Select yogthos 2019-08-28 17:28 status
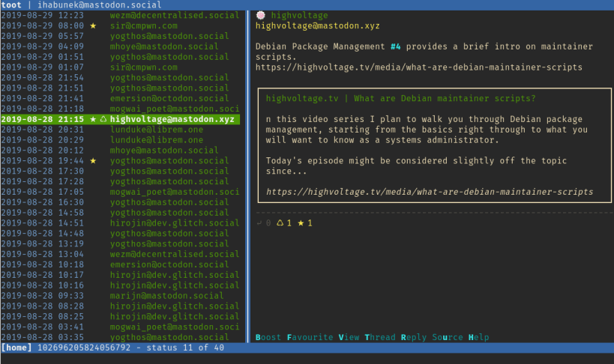The image size is (614, 364). 120,181
